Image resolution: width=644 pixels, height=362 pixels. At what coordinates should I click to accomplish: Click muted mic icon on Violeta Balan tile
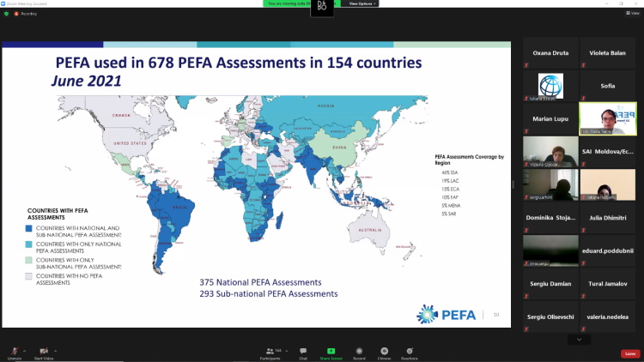pos(583,65)
